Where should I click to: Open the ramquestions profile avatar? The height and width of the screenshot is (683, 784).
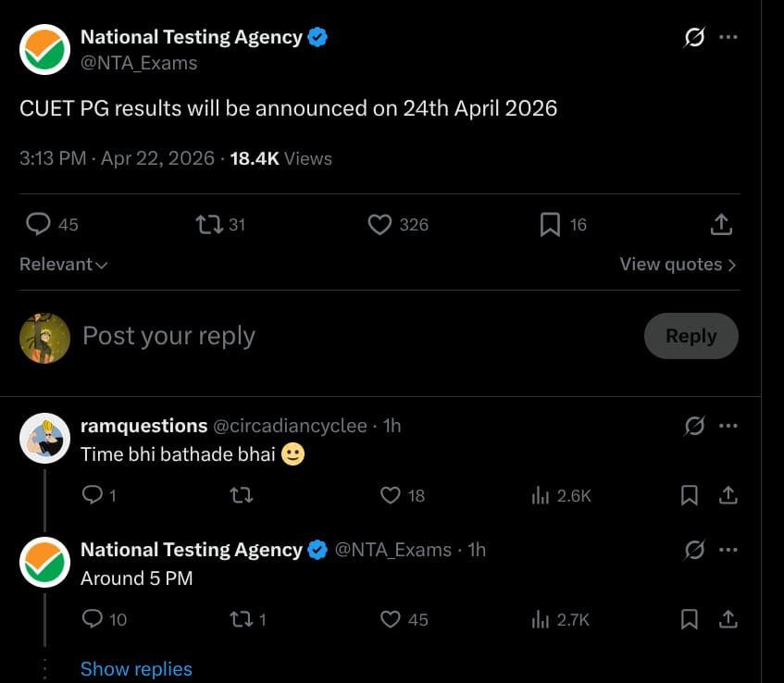(x=45, y=439)
